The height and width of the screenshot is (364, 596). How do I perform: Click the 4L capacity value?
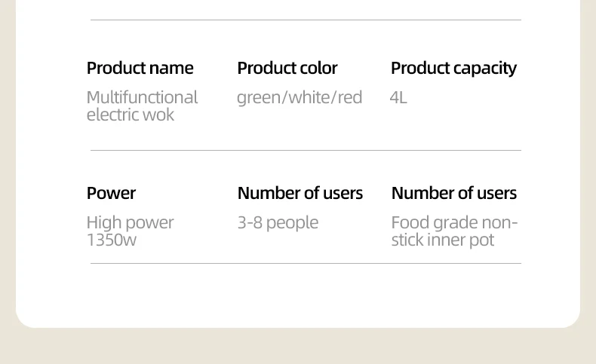pyautogui.click(x=398, y=97)
